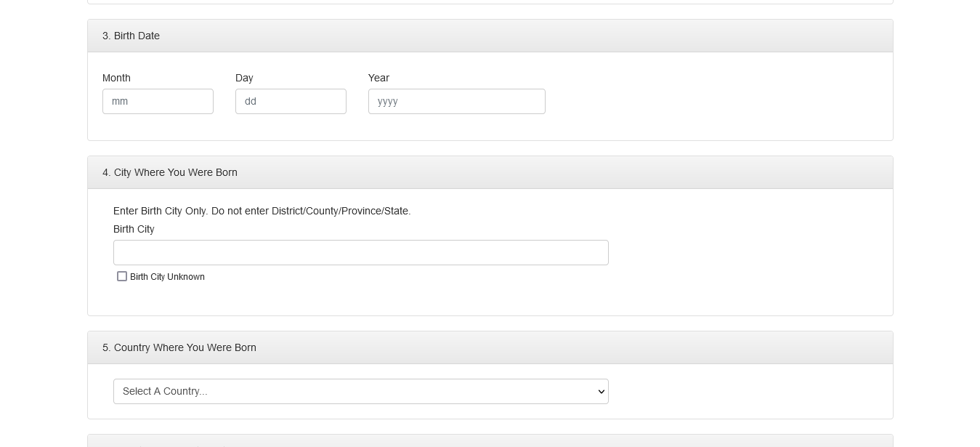Viewport: 980px width, 447px height.
Task: Click the Month field label
Action: pyautogui.click(x=116, y=78)
